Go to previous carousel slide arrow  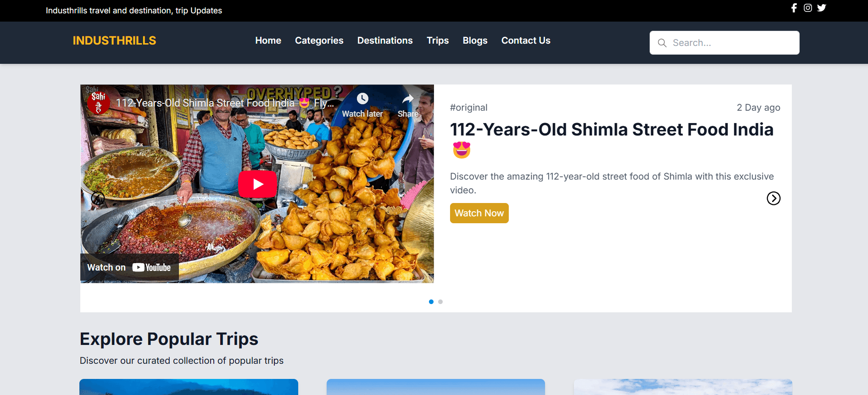click(x=98, y=198)
